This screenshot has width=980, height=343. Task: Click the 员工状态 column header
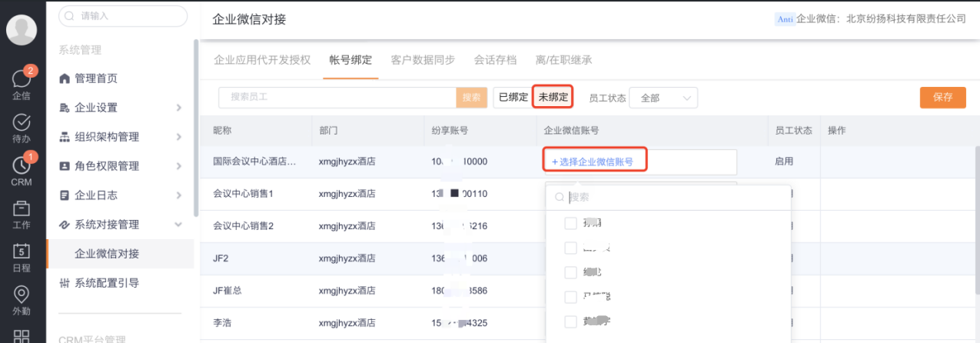click(x=793, y=131)
